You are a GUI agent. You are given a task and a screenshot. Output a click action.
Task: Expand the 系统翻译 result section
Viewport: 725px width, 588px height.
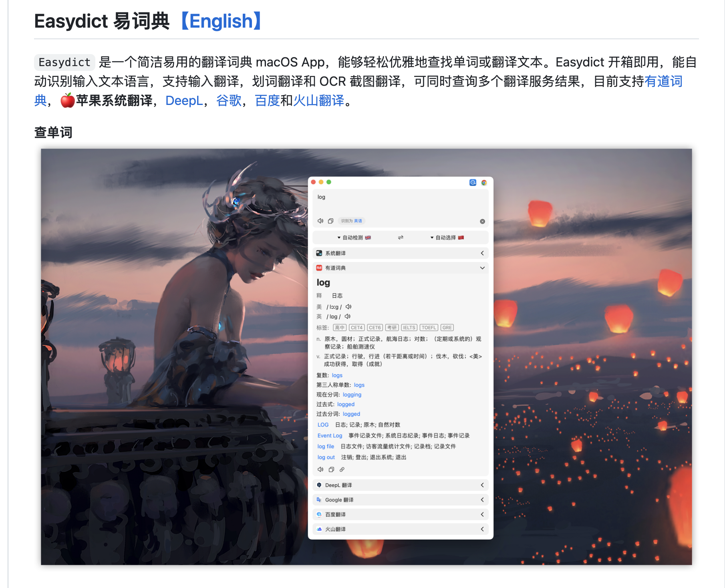pyautogui.click(x=482, y=253)
